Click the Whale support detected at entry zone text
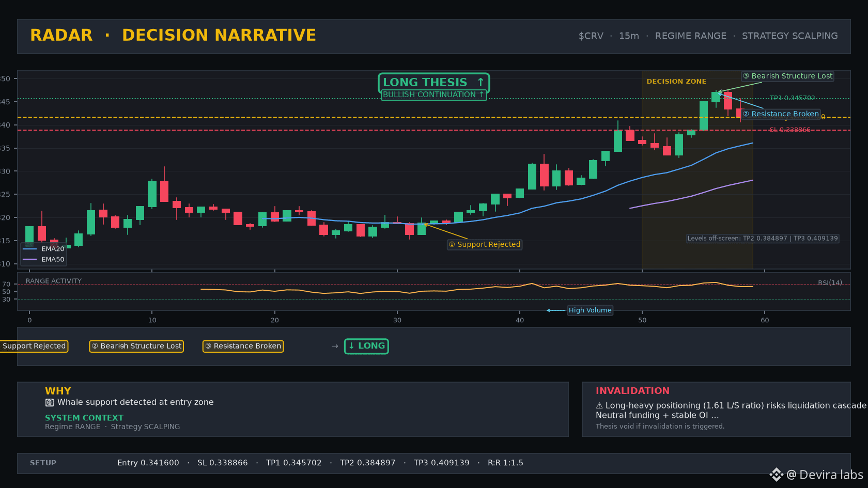This screenshot has height=488, width=868. coord(135,402)
